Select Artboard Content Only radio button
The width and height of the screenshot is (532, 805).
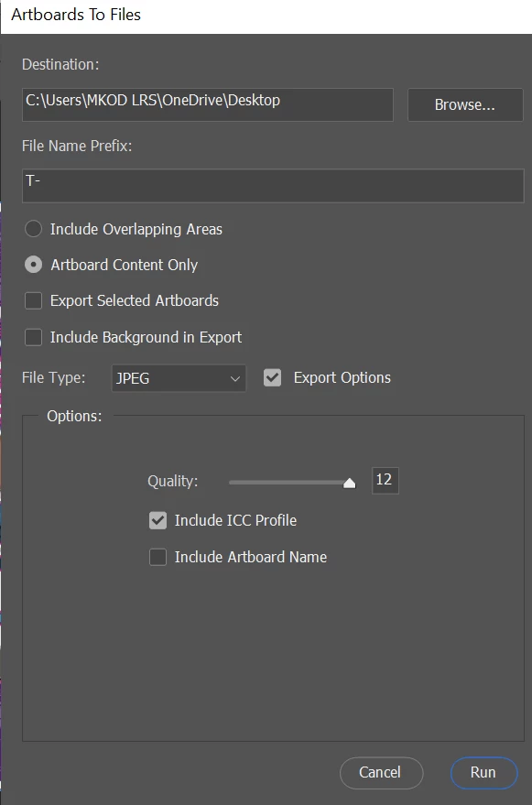(33, 265)
